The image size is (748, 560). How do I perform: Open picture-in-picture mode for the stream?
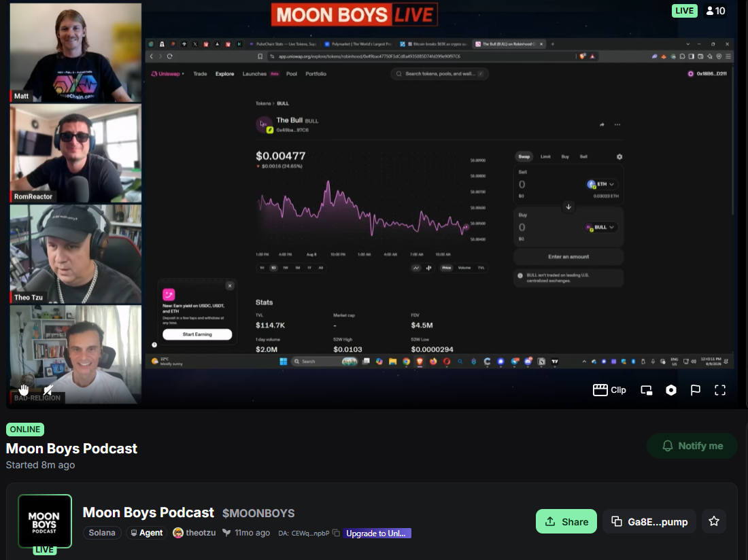[647, 390]
